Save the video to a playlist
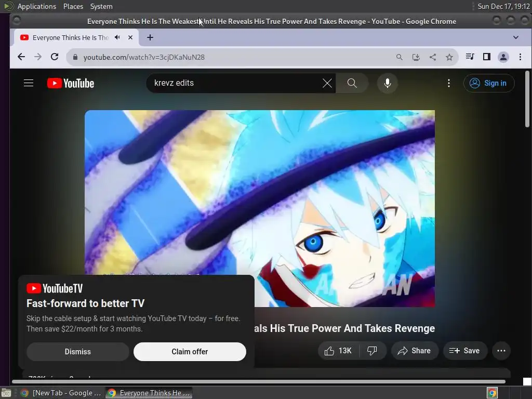Image resolution: width=532 pixels, height=399 pixels. pyautogui.click(x=465, y=351)
